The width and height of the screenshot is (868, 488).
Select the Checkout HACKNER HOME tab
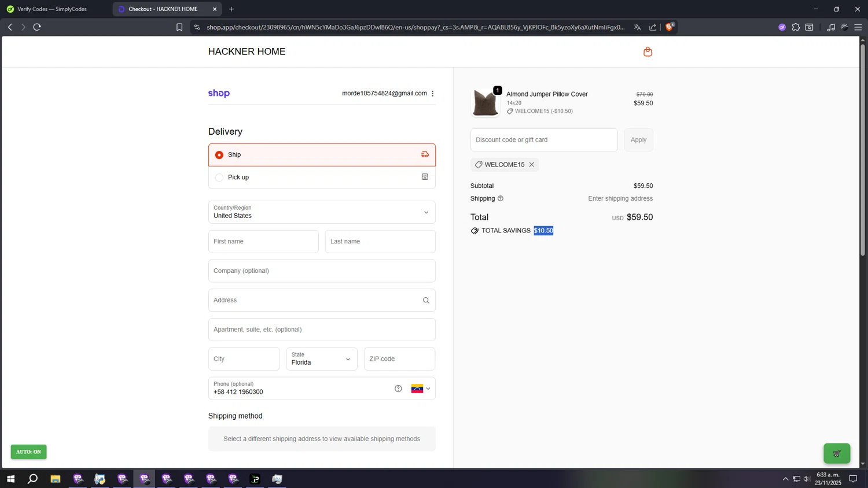pos(163,9)
